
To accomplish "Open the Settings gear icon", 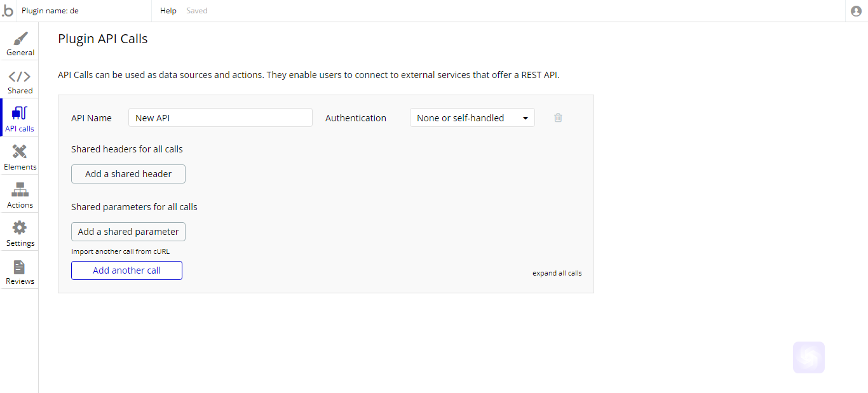I will tap(20, 228).
